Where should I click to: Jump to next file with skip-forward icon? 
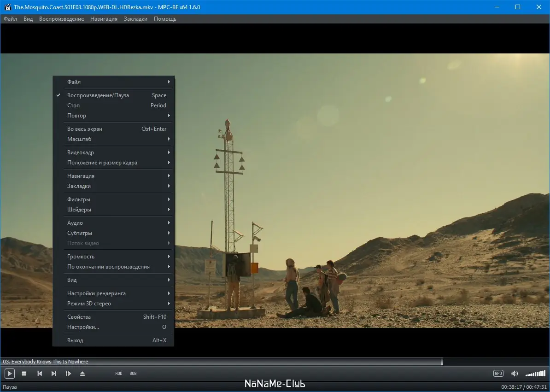(x=54, y=374)
